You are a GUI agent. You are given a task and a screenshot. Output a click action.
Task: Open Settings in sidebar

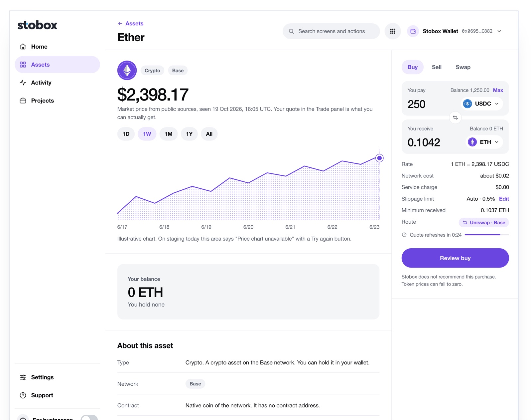point(57,377)
